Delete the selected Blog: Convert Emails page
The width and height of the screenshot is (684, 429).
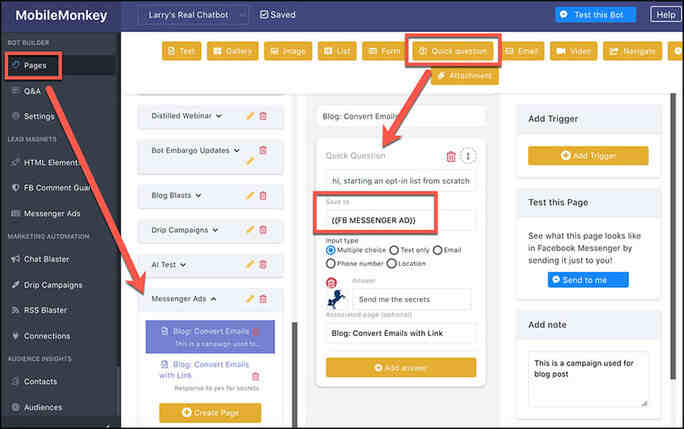tap(256, 332)
